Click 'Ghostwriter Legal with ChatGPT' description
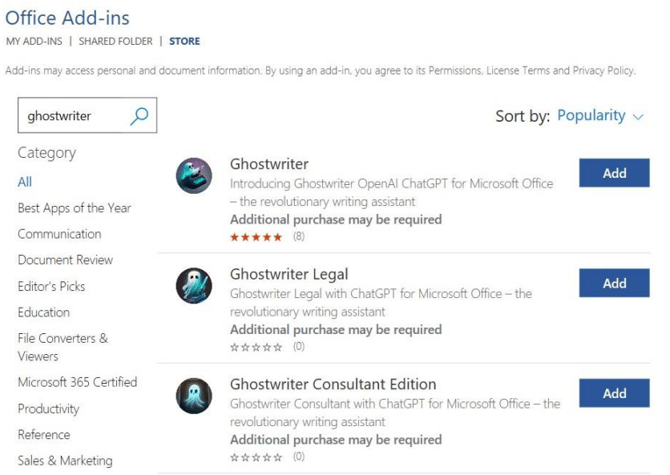Image resolution: width=670 pixels, height=475 pixels. point(381,303)
